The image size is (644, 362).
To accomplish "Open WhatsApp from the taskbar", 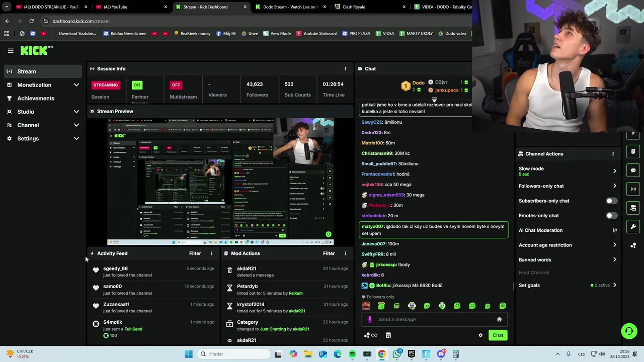I will (x=397, y=354).
